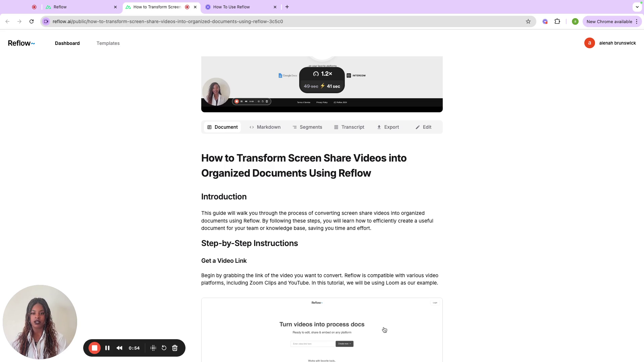
Task: Click the grid drag handle icon
Action: (x=153, y=348)
